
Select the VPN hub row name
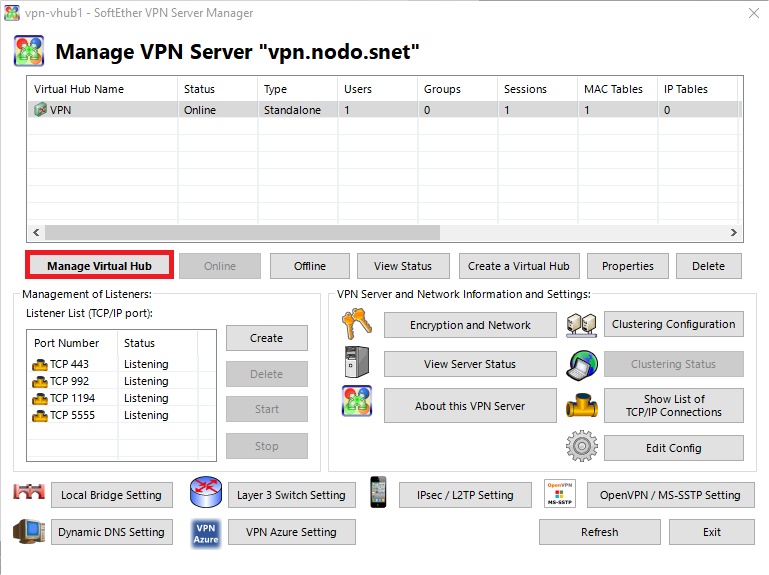click(60, 110)
